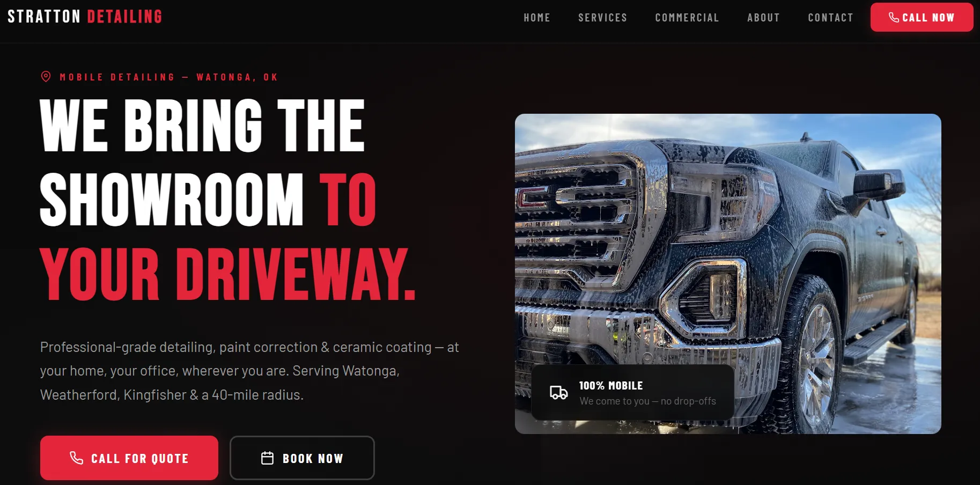
Task: Click the calendar icon in Book Now
Action: point(267,458)
